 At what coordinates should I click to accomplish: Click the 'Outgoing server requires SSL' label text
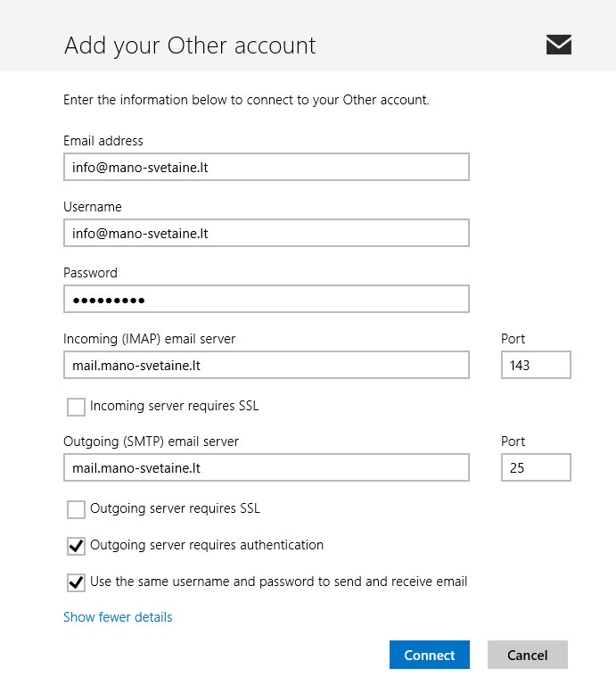(175, 508)
